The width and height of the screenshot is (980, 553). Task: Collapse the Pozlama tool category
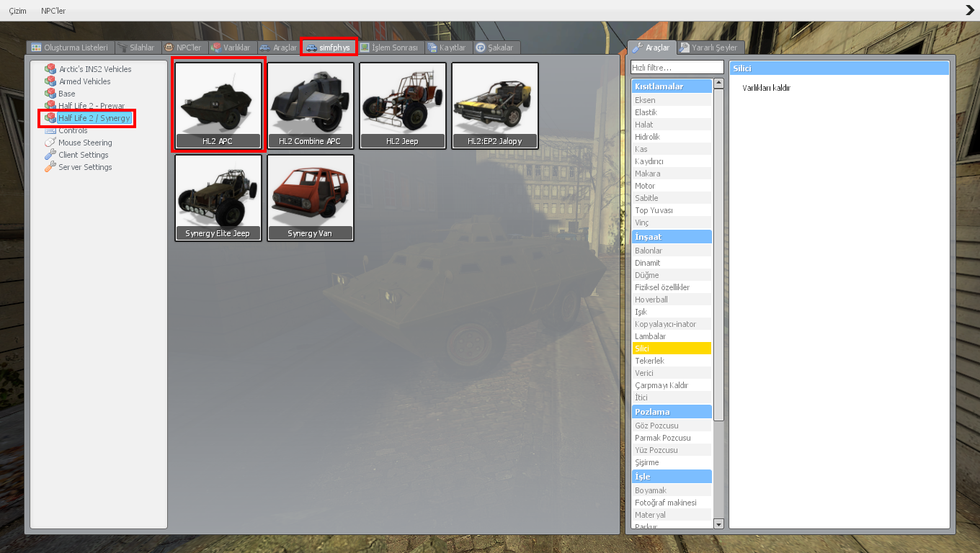(x=672, y=412)
